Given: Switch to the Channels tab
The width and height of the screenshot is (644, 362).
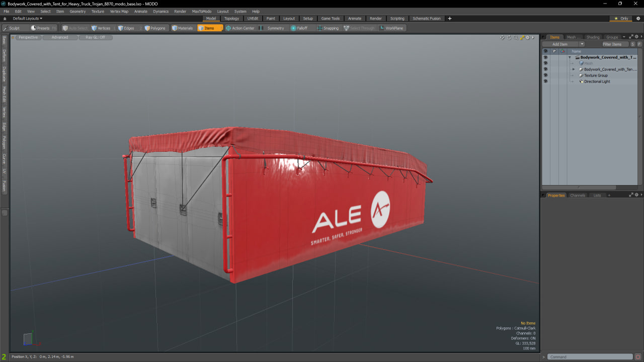Looking at the screenshot, I should tap(578, 195).
